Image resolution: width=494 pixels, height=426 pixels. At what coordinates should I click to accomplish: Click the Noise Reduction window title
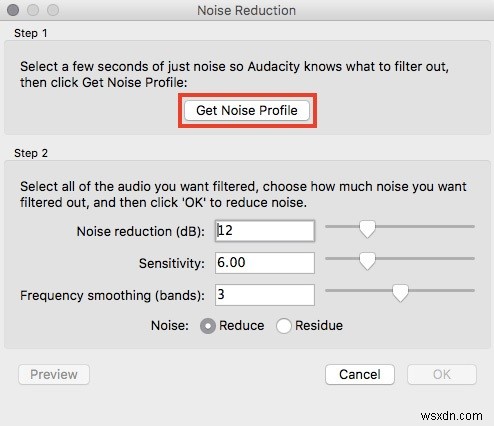pos(247,10)
